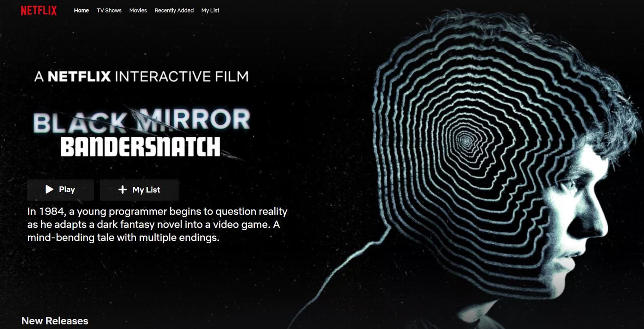
Task: Click the Bandersnatch title text
Action: pos(140,147)
